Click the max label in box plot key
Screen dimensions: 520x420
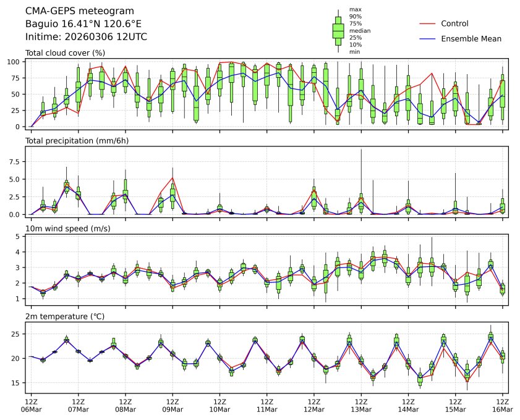355,9
